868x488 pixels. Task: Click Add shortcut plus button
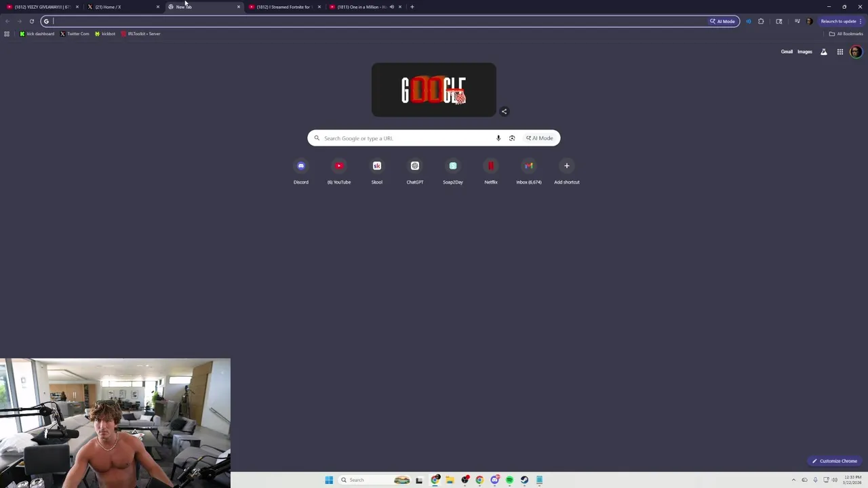tap(567, 166)
